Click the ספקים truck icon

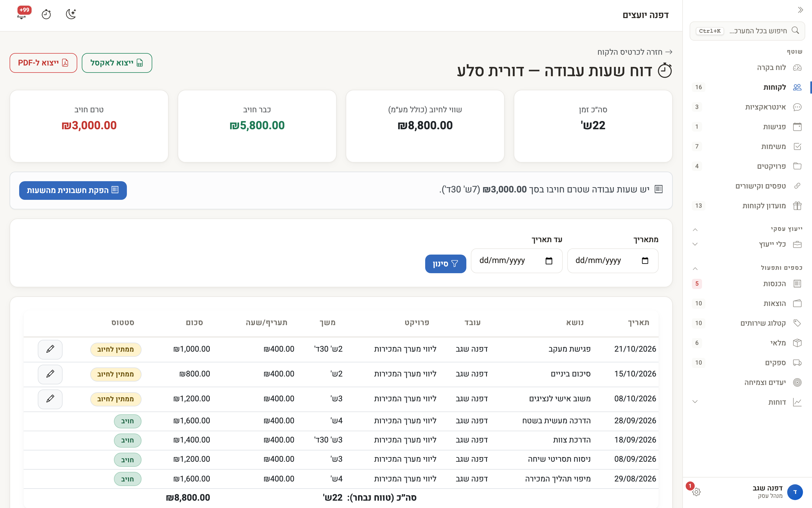pos(797,363)
